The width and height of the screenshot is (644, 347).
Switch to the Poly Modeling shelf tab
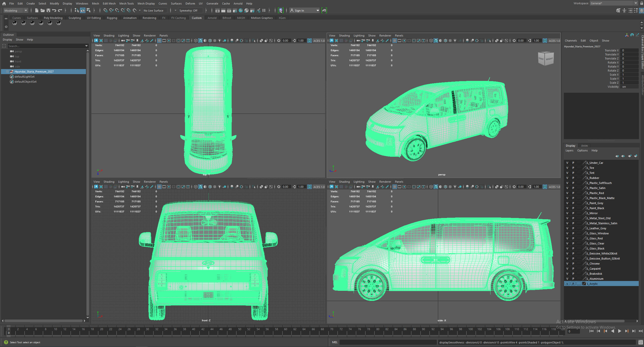(x=53, y=18)
